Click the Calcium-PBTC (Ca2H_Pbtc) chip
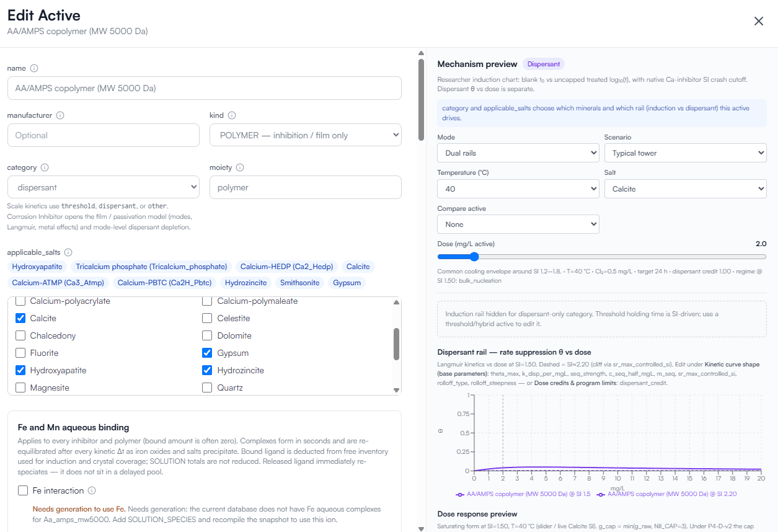The width and height of the screenshot is (778, 532). coord(165,283)
